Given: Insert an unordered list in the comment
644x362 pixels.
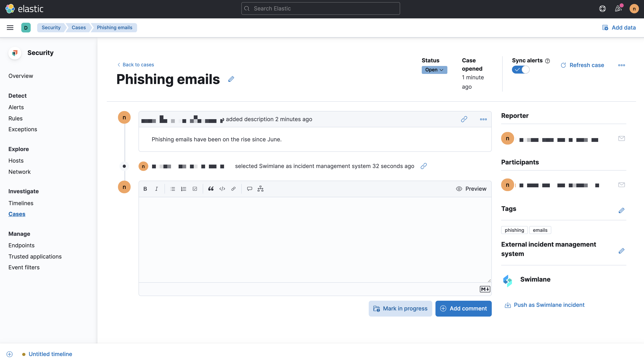Looking at the screenshot, I should [172, 189].
